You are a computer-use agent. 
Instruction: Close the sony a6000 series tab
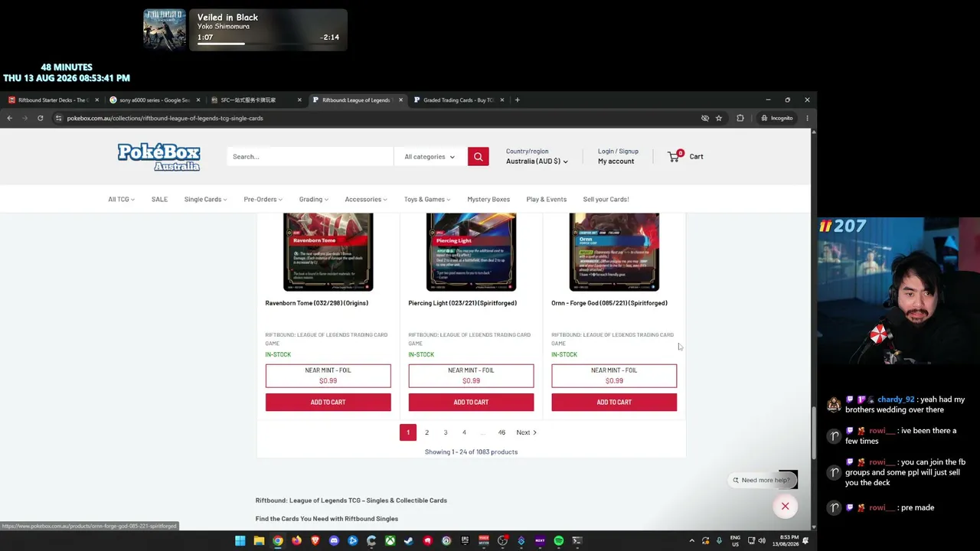click(x=198, y=99)
